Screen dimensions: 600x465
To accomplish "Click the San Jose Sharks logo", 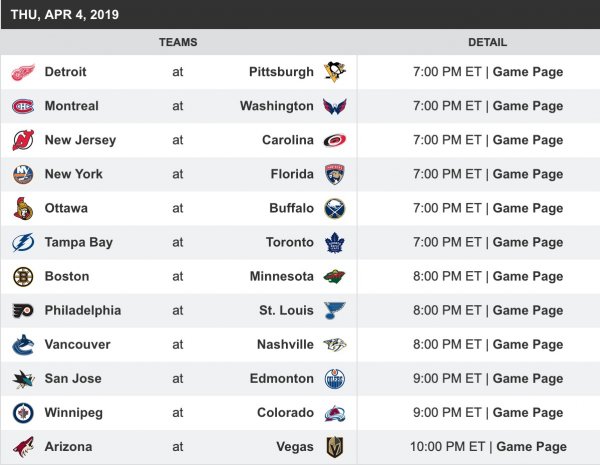I will 22,378.
